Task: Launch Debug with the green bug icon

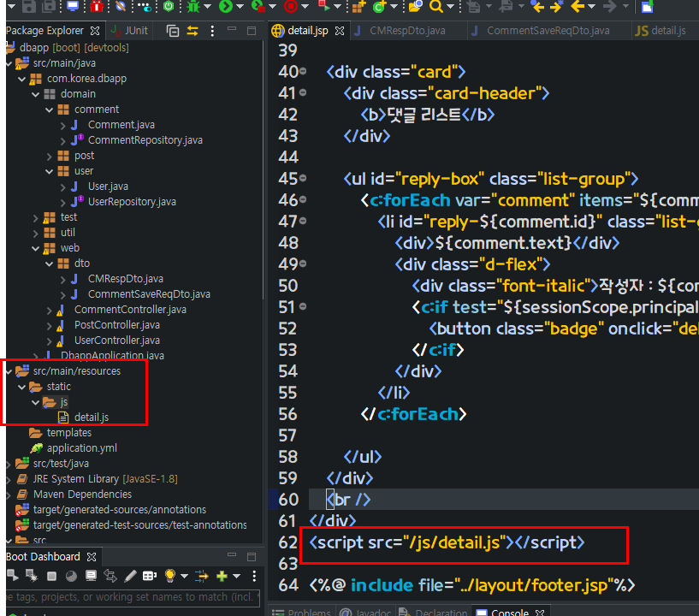Action: (193, 6)
